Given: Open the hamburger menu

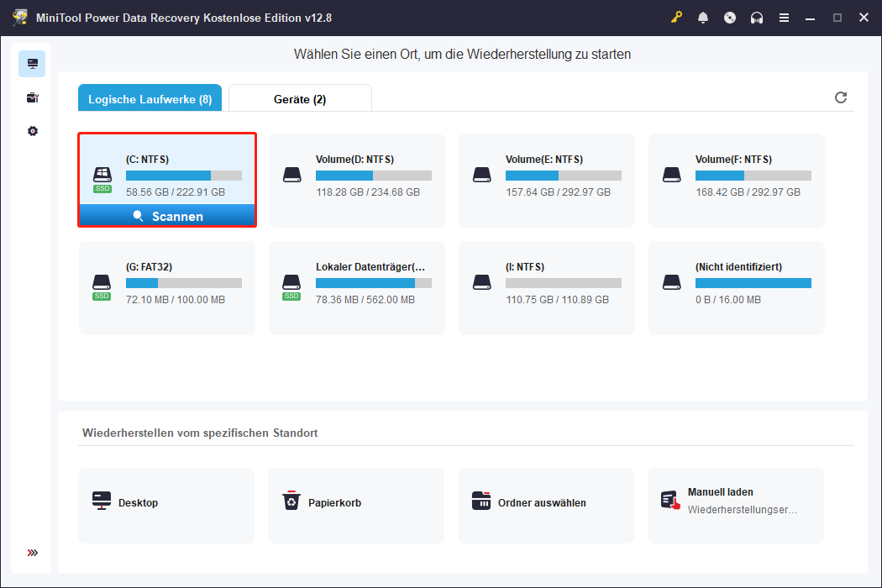Looking at the screenshot, I should pos(784,17).
